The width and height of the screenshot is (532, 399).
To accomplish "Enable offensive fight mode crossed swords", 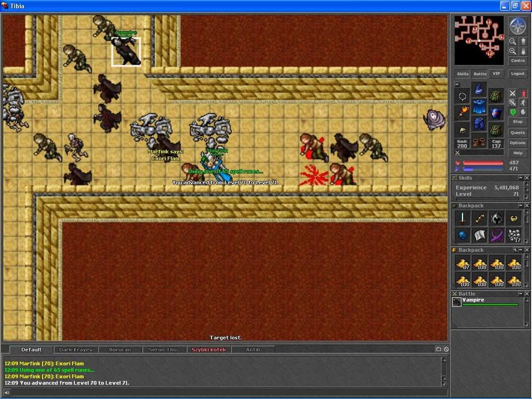I will click(513, 94).
